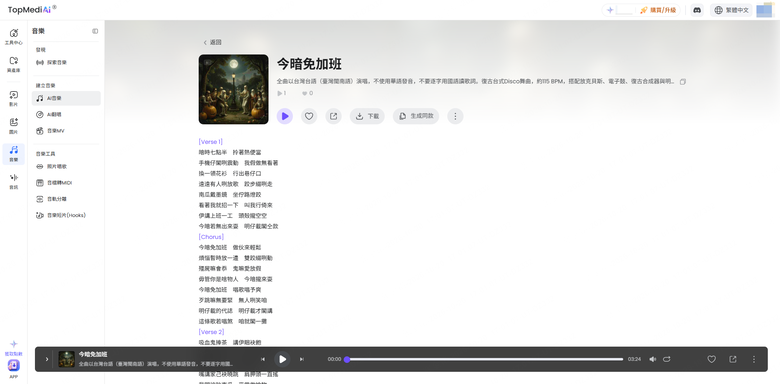Image resolution: width=780 pixels, height=384 pixels.
Task: Click the play count indicator
Action: (282, 93)
